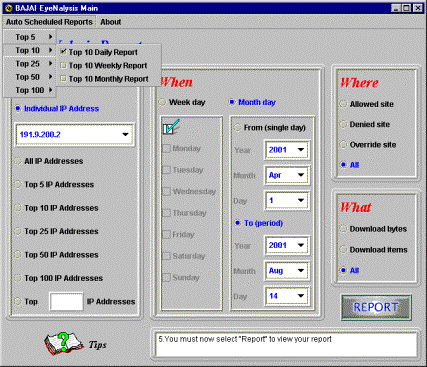Select Download items radio button

tap(343, 250)
